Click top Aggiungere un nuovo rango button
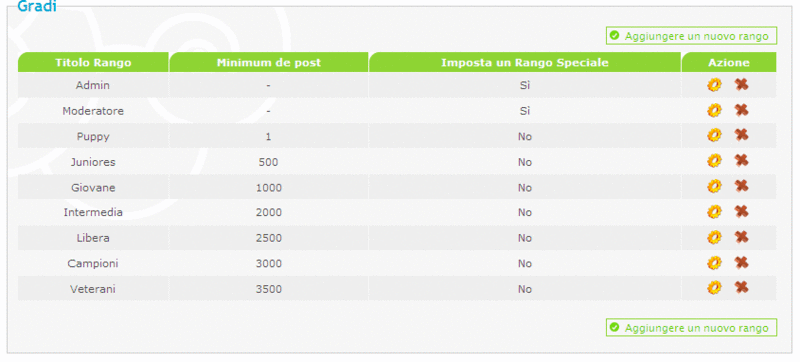Image resolution: width=800 pixels, height=362 pixels. [691, 36]
